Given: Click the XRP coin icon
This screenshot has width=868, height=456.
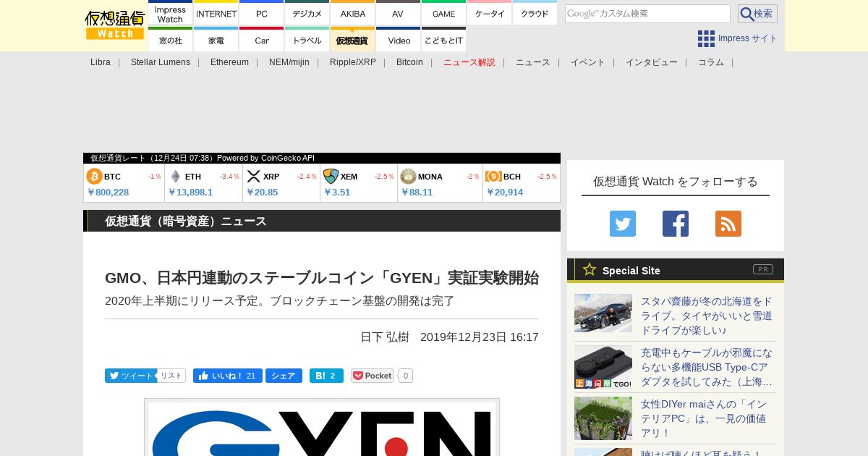Looking at the screenshot, I should (x=253, y=177).
